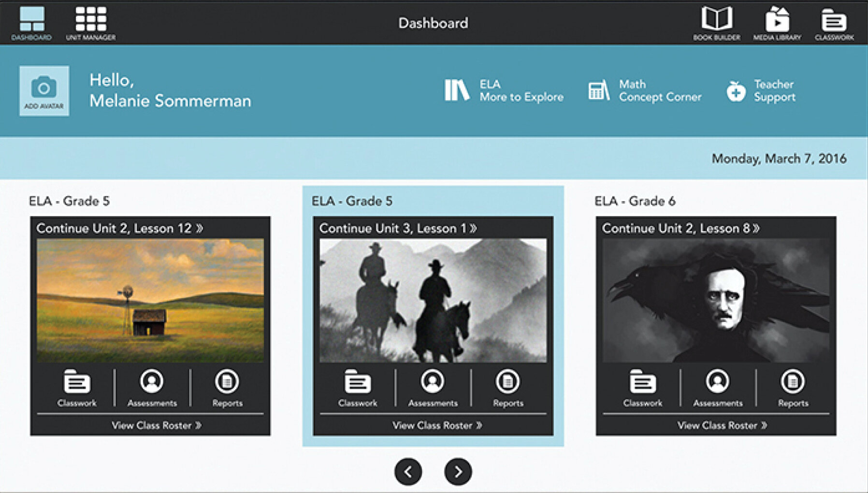Viewport: 868px width, 493px height.
Task: Click the date Monday, March 7, 2016
Action: click(x=779, y=159)
